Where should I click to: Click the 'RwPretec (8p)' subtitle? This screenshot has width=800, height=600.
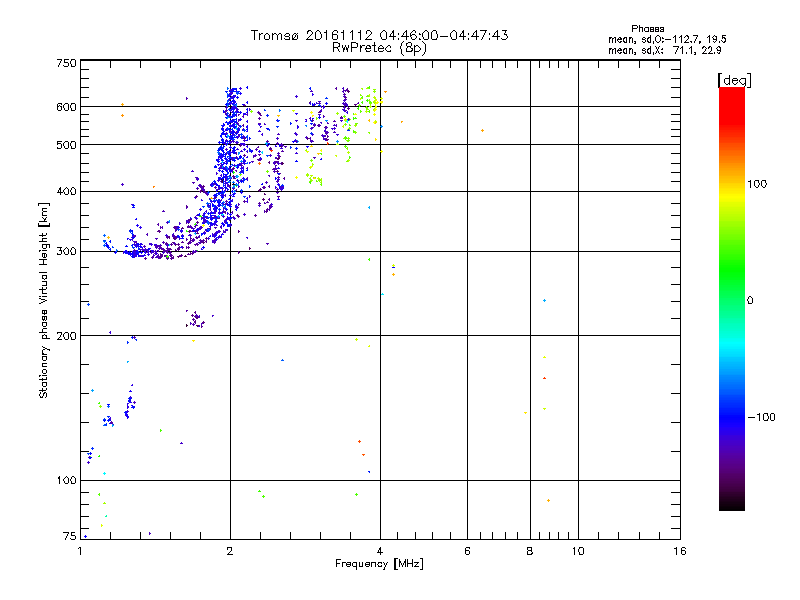[x=379, y=48]
